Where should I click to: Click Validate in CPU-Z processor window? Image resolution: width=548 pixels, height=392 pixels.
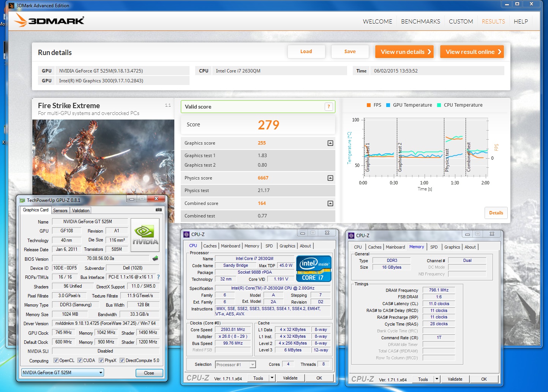click(290, 378)
